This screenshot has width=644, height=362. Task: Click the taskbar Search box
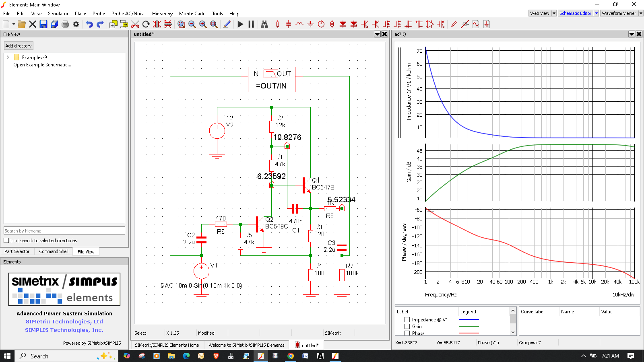click(66, 356)
